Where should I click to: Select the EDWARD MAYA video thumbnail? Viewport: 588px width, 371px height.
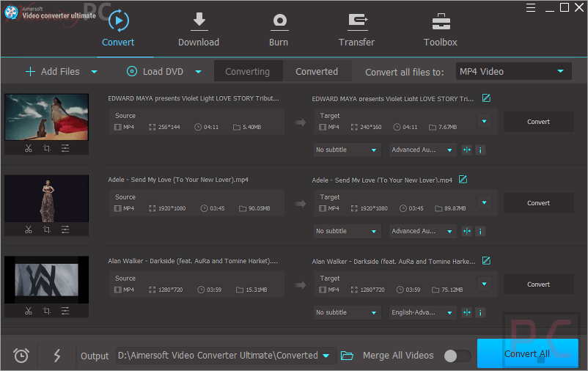pos(46,117)
